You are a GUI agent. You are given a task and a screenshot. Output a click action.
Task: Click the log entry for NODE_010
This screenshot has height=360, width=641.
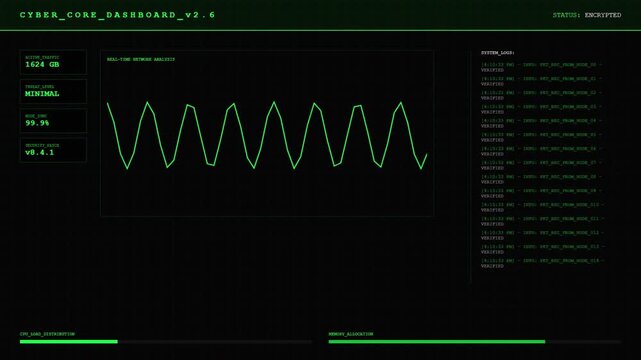click(x=542, y=207)
